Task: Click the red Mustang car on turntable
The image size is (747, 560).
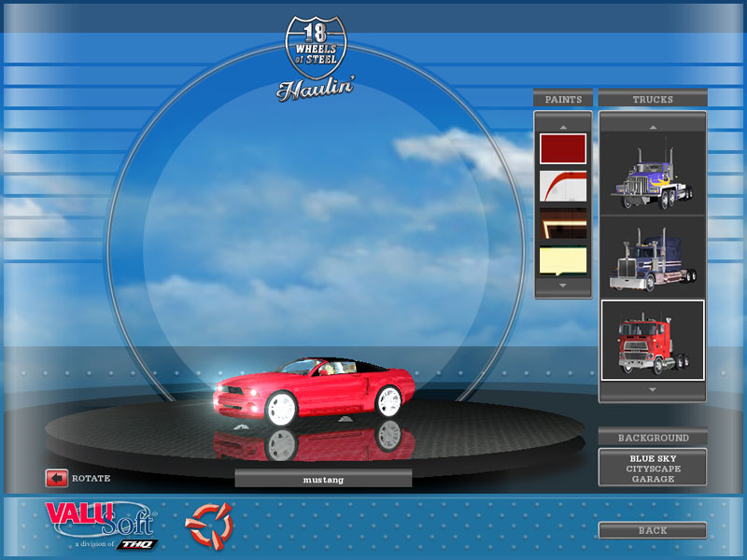Action: click(x=314, y=391)
